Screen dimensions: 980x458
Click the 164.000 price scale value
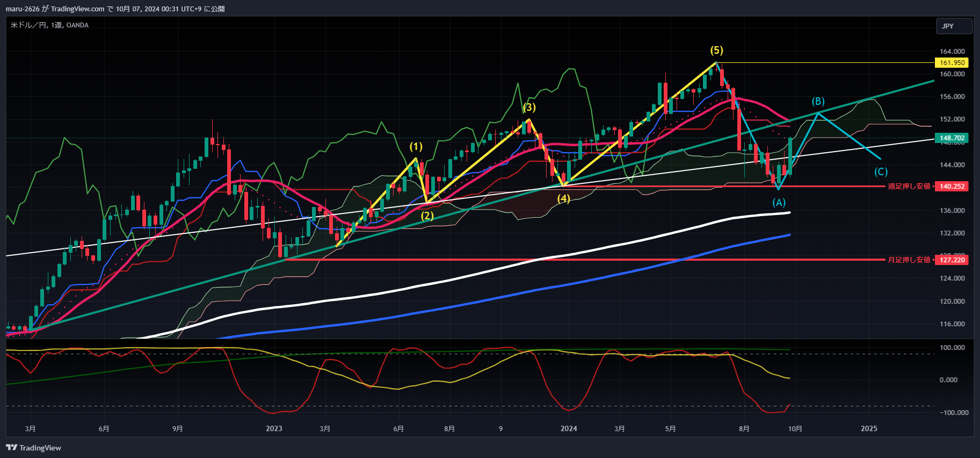point(952,52)
